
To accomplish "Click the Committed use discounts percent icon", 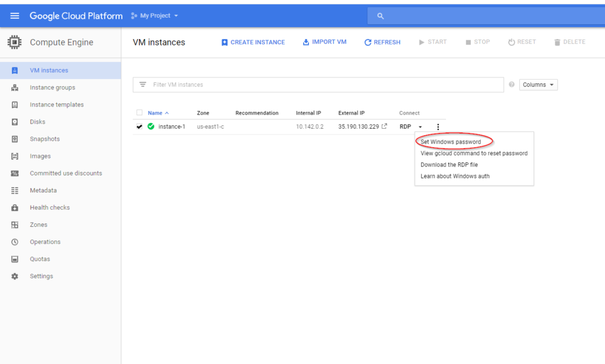I will pos(15,173).
